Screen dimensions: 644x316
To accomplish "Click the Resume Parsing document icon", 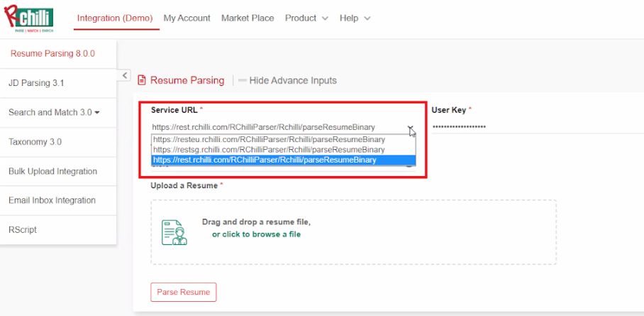I will pyautogui.click(x=142, y=80).
